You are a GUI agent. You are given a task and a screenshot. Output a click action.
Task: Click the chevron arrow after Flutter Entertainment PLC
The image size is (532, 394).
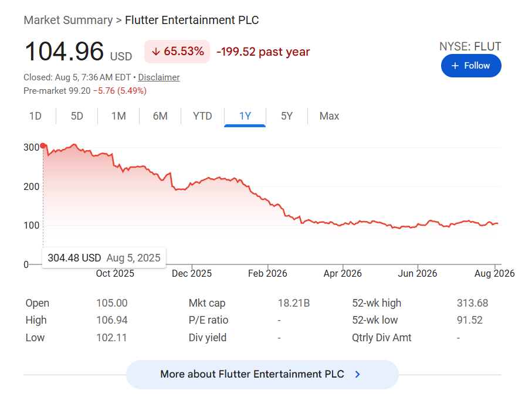click(x=357, y=374)
